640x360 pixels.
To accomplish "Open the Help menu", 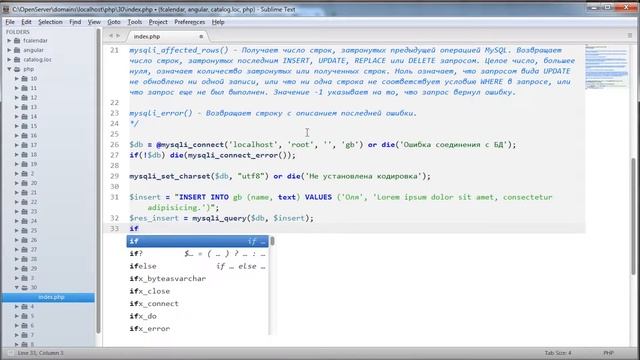I will (218, 22).
